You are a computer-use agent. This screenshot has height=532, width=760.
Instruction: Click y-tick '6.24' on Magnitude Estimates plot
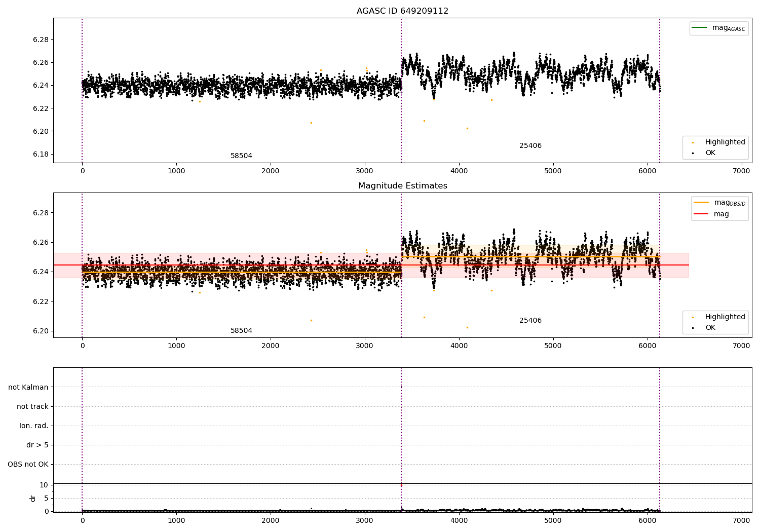pyautogui.click(x=41, y=272)
